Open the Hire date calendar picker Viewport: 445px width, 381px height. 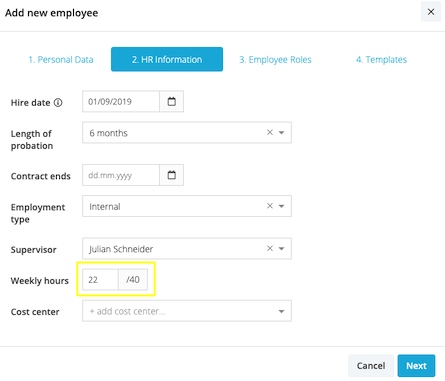tap(171, 101)
